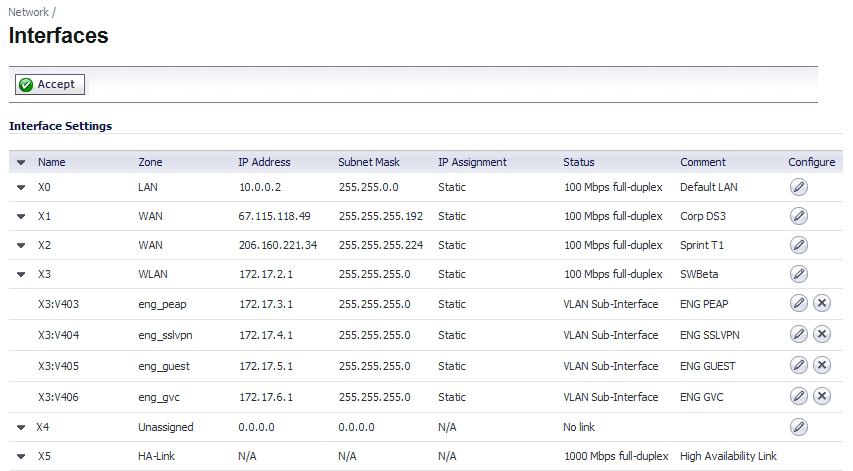Edit the X0 LAN interface configuration
This screenshot has width=853, height=471.
[x=799, y=187]
